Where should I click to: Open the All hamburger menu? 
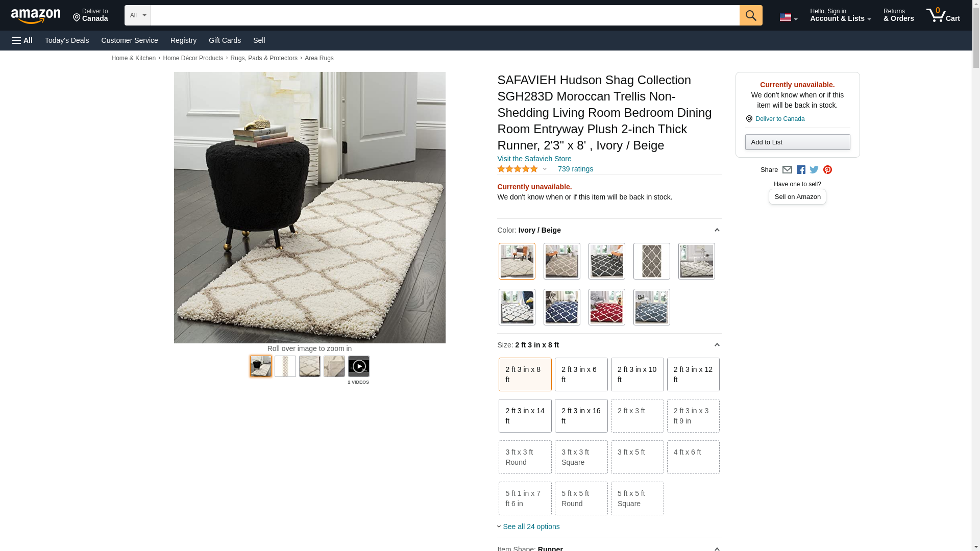22,40
